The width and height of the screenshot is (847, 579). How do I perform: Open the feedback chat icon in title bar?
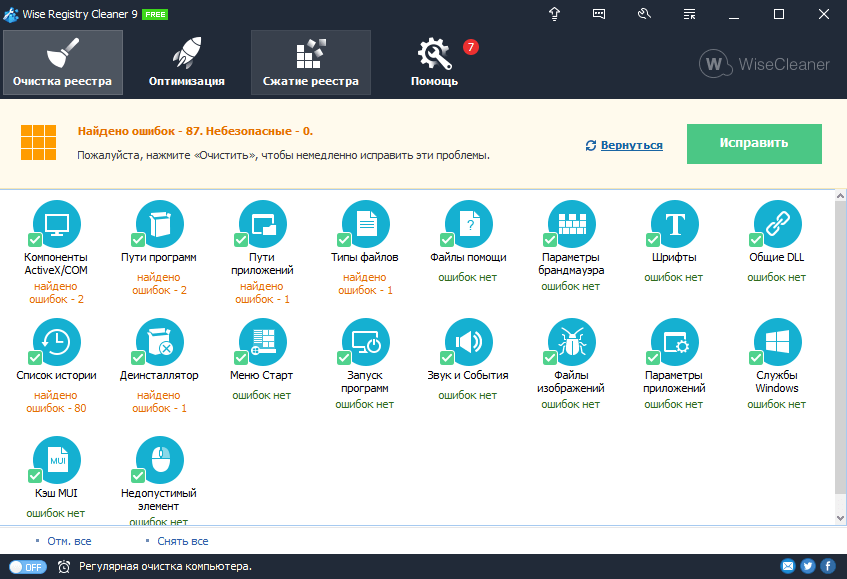point(599,14)
